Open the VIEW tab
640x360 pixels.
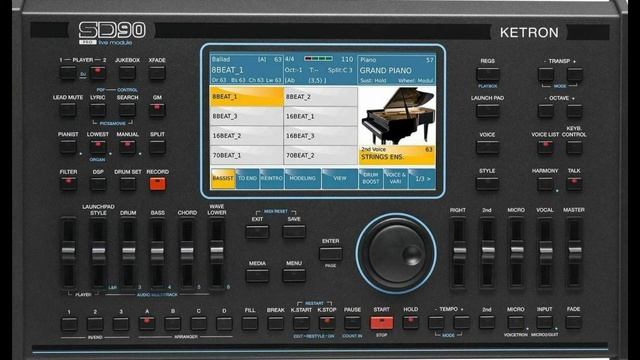click(x=340, y=178)
